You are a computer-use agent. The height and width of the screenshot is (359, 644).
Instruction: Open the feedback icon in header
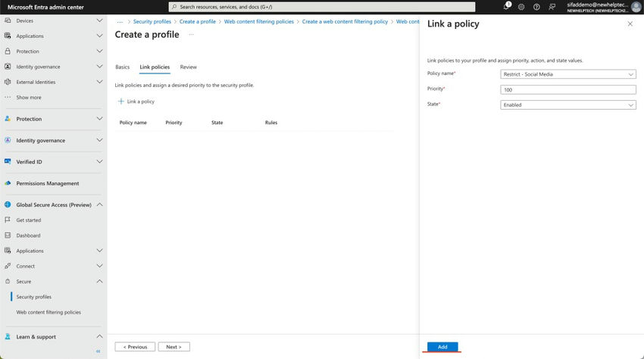pos(552,7)
